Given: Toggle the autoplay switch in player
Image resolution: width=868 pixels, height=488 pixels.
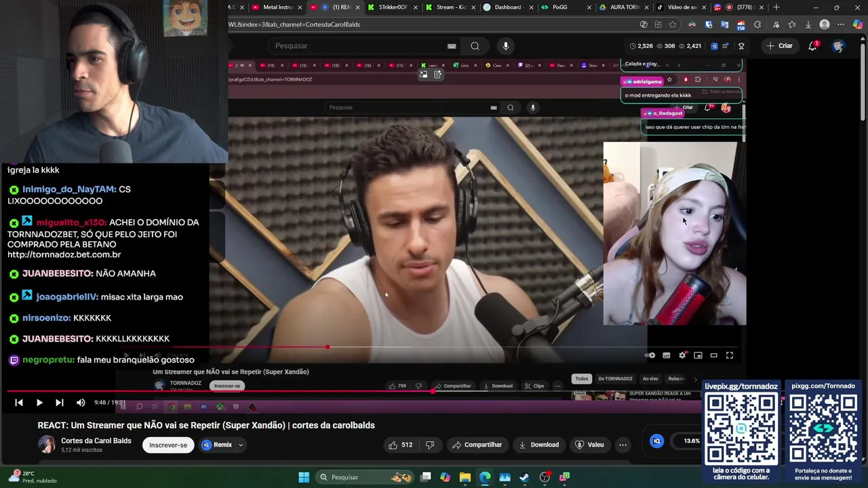Looking at the screenshot, I should click(650, 355).
